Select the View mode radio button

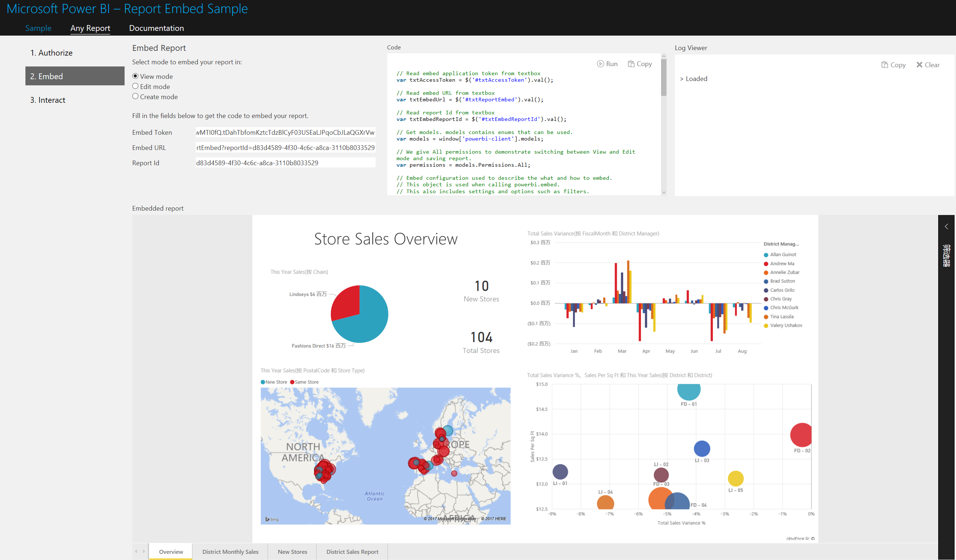(135, 76)
